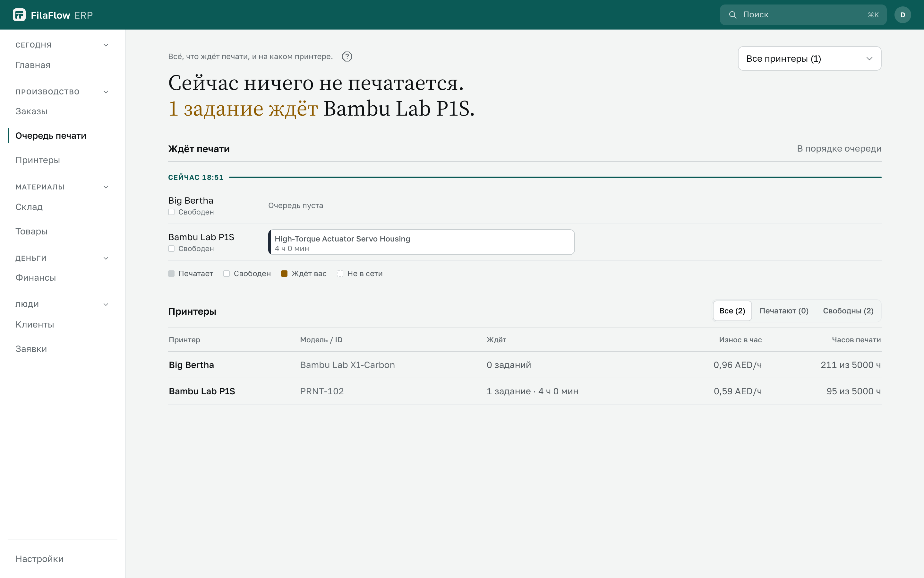Image resolution: width=924 pixels, height=578 pixels.
Task: Collapse the Сегодня sidebar section
Action: (106, 45)
